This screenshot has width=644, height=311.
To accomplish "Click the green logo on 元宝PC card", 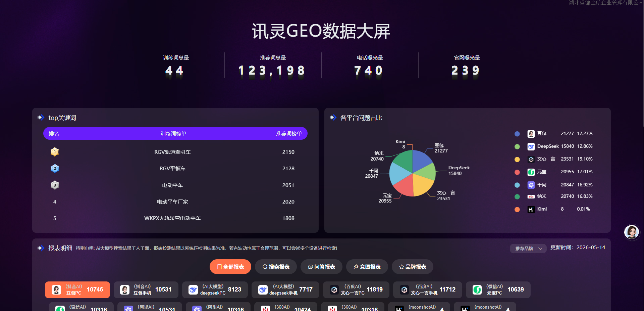I will tap(477, 290).
